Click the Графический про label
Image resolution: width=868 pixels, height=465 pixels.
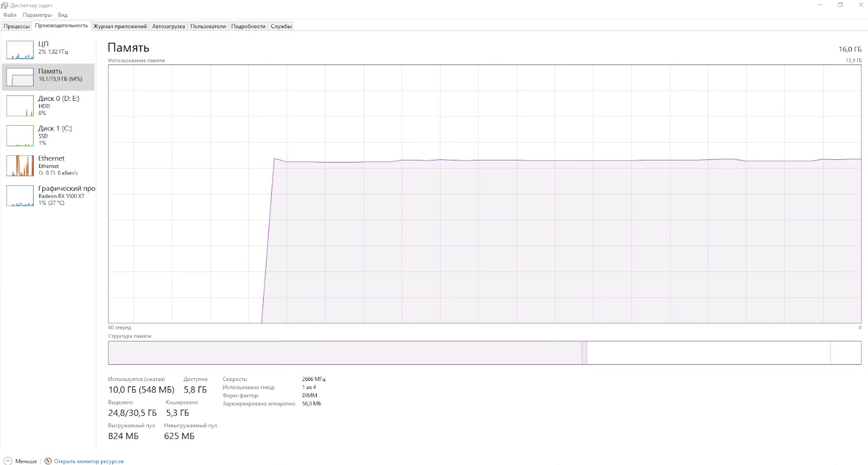click(x=67, y=189)
